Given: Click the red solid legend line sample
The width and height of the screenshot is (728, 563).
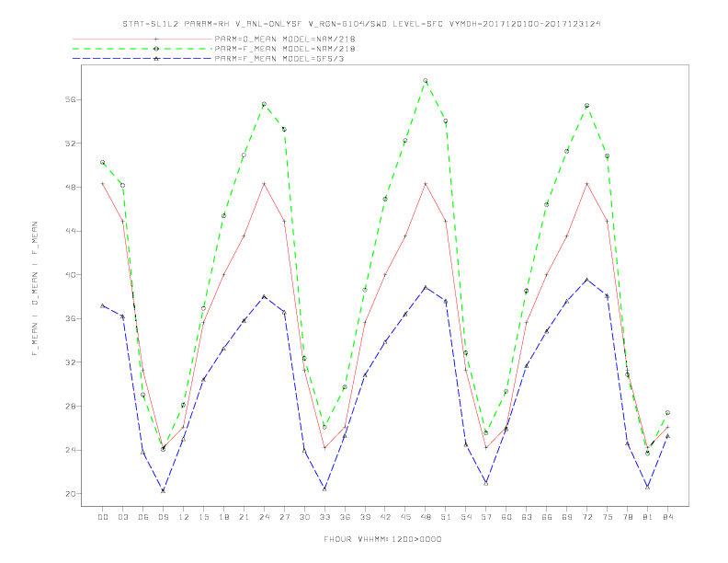Looking at the screenshot, I should (x=142, y=39).
